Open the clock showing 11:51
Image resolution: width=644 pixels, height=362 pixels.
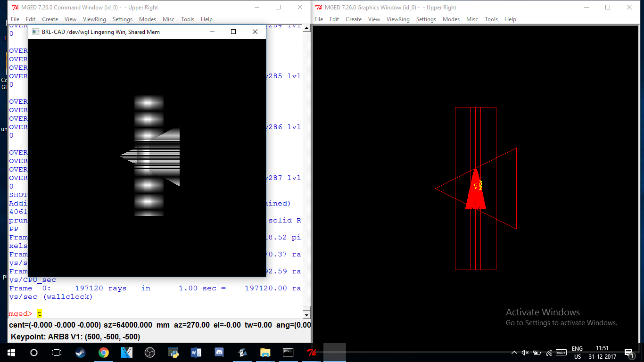coord(602,353)
